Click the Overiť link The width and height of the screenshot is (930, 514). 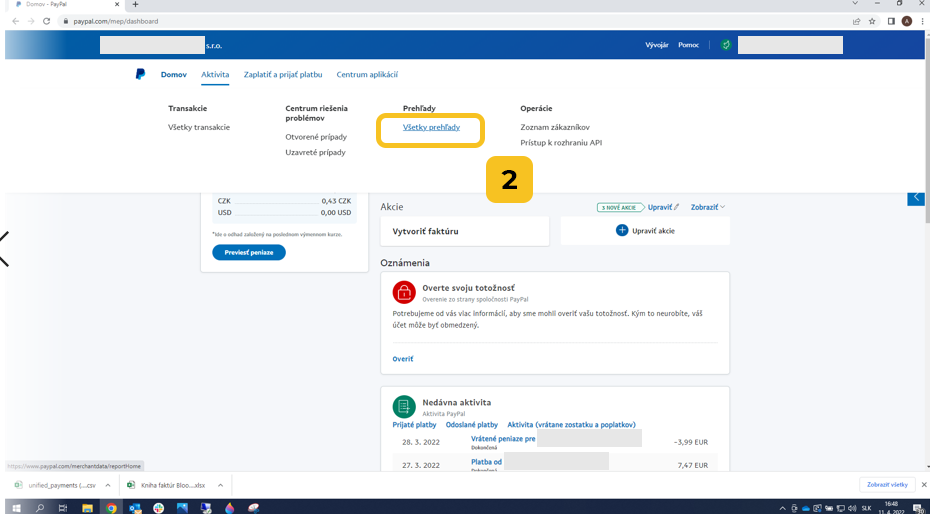coord(403,359)
